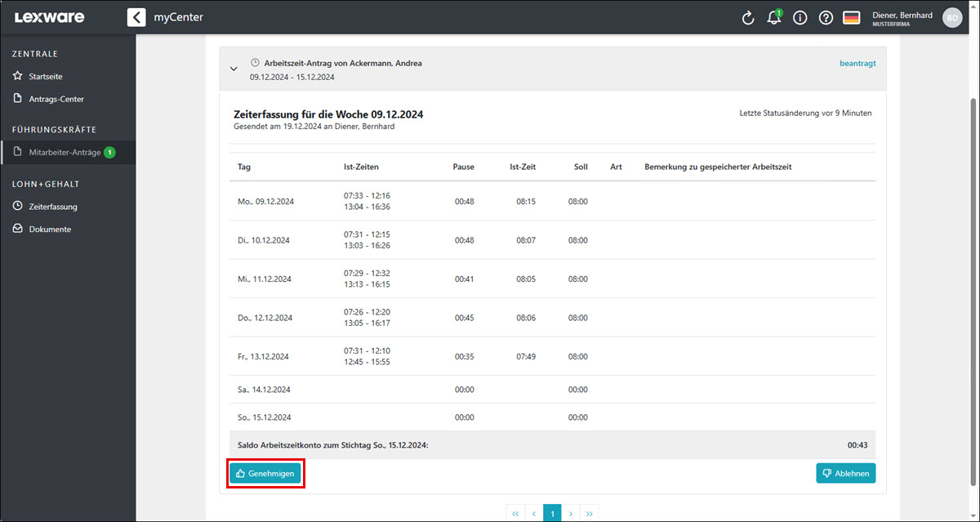Open the notifications bell
The width and height of the screenshot is (980, 522).
pyautogui.click(x=774, y=17)
